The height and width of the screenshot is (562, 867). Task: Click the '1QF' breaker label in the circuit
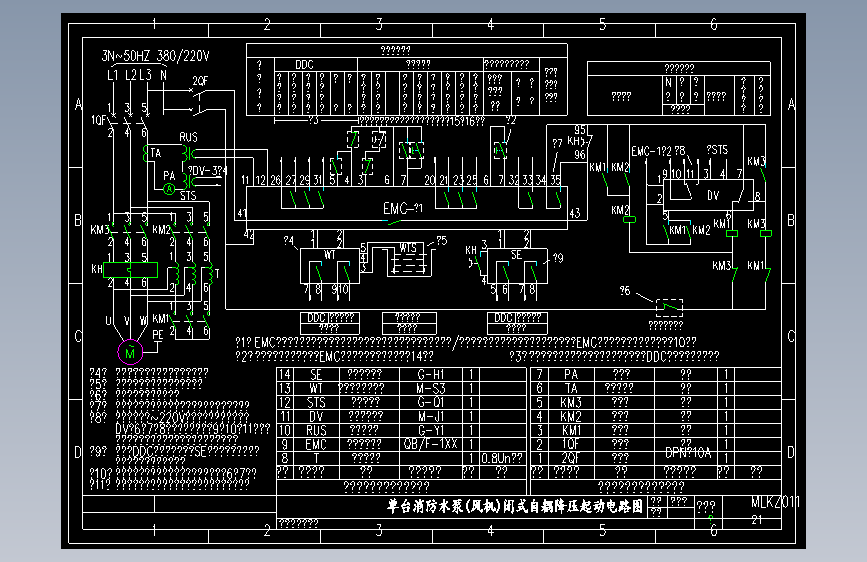pos(98,120)
